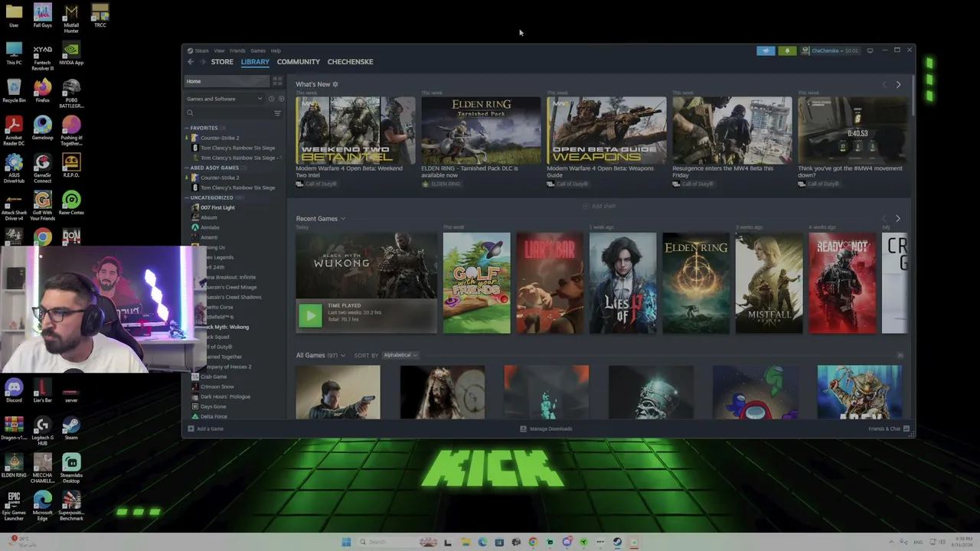Collapse the FAVORITES category
This screenshot has width=980, height=551.
(187, 128)
